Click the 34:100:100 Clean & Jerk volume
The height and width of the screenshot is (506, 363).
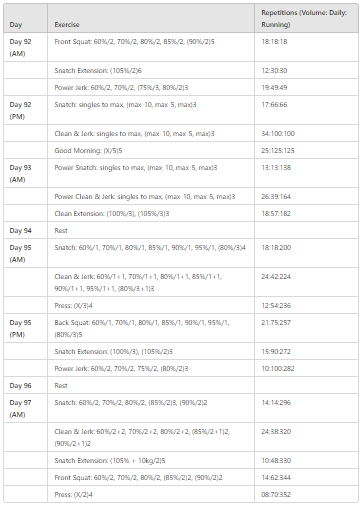[x=306, y=133]
